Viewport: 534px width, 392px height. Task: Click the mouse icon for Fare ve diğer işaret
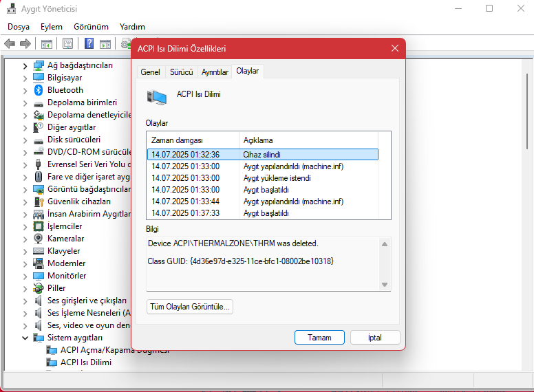click(39, 177)
